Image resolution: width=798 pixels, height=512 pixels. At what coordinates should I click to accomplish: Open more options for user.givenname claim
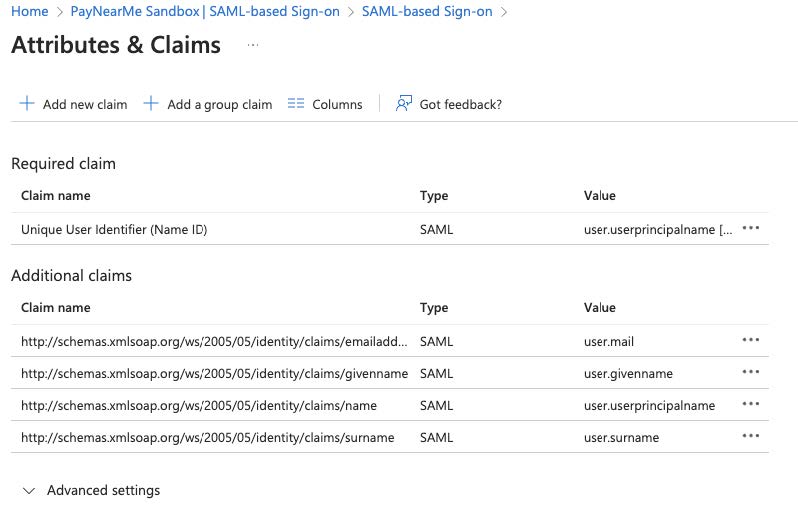[x=751, y=372]
